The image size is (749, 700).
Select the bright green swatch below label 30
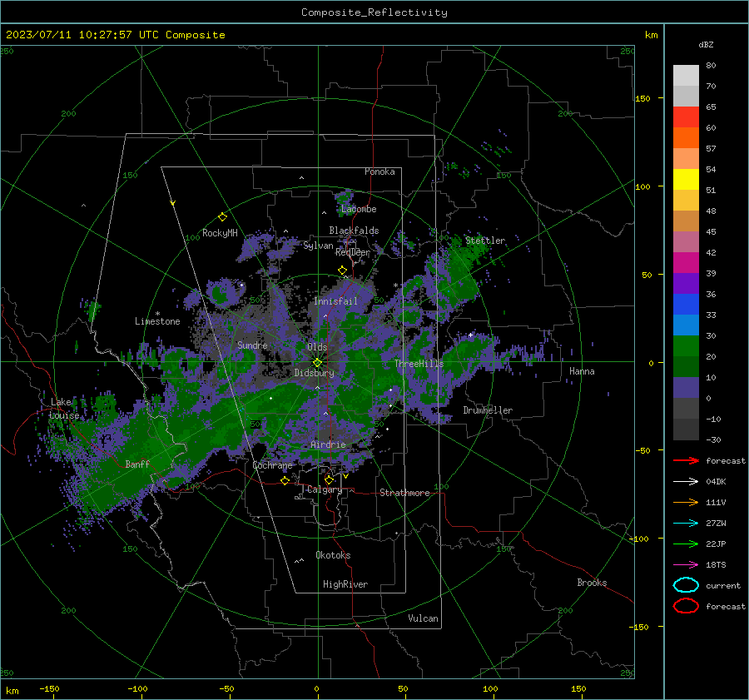(686, 346)
